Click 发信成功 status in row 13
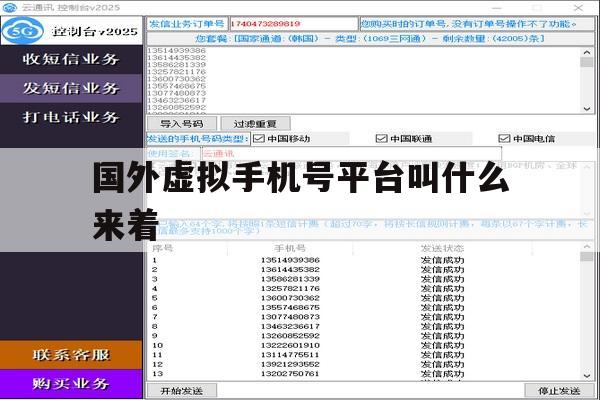This screenshot has width=600, height=400. pyautogui.click(x=442, y=374)
